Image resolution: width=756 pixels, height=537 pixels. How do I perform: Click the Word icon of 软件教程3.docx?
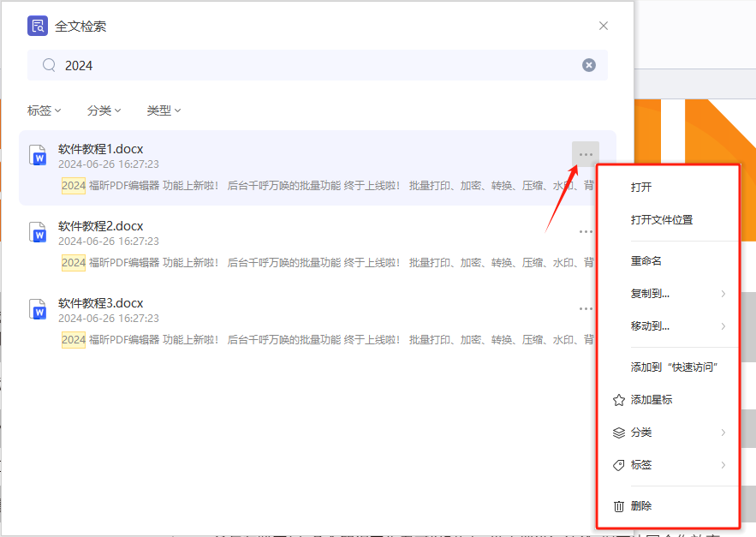38,310
